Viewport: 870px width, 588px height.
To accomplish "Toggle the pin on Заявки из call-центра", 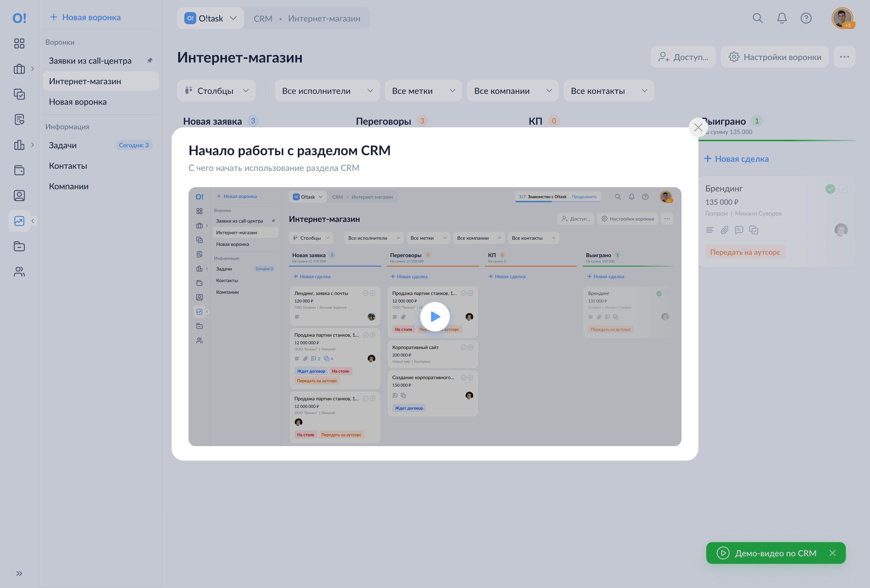I will pos(150,60).
